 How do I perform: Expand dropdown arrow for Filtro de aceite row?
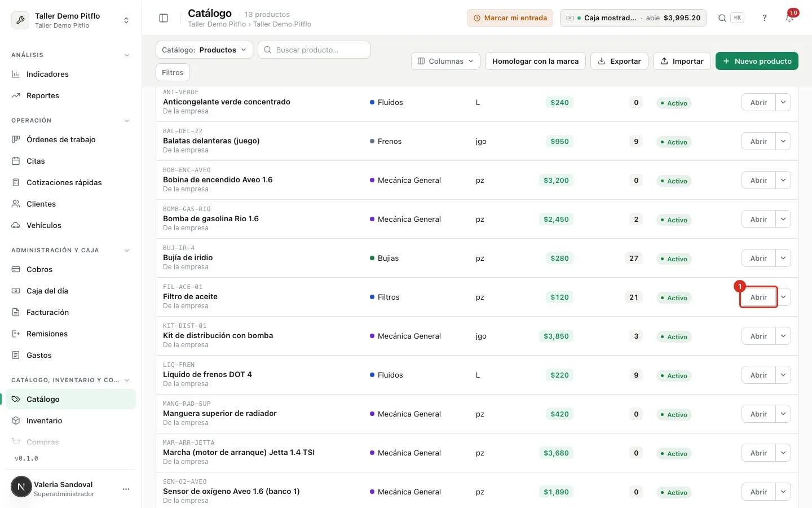[x=783, y=297]
